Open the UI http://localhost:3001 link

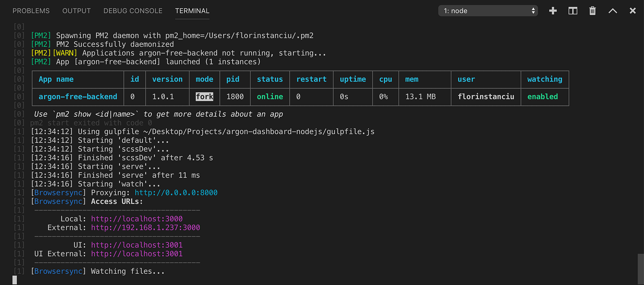137,245
